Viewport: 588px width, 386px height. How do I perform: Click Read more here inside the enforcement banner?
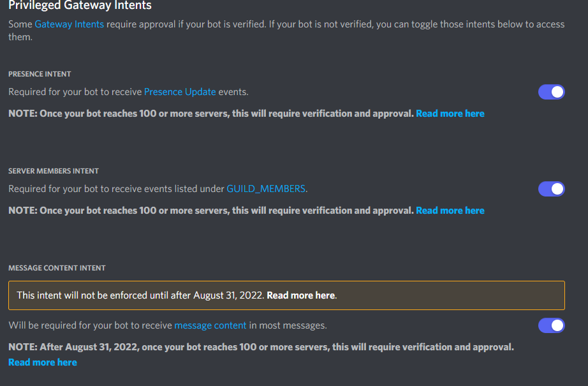click(x=300, y=295)
